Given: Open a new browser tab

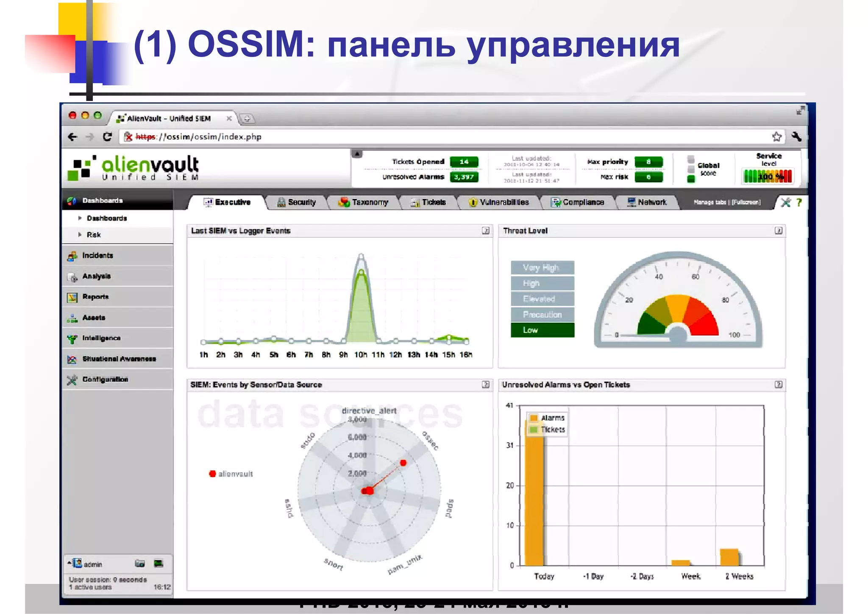Looking at the screenshot, I should (247, 118).
